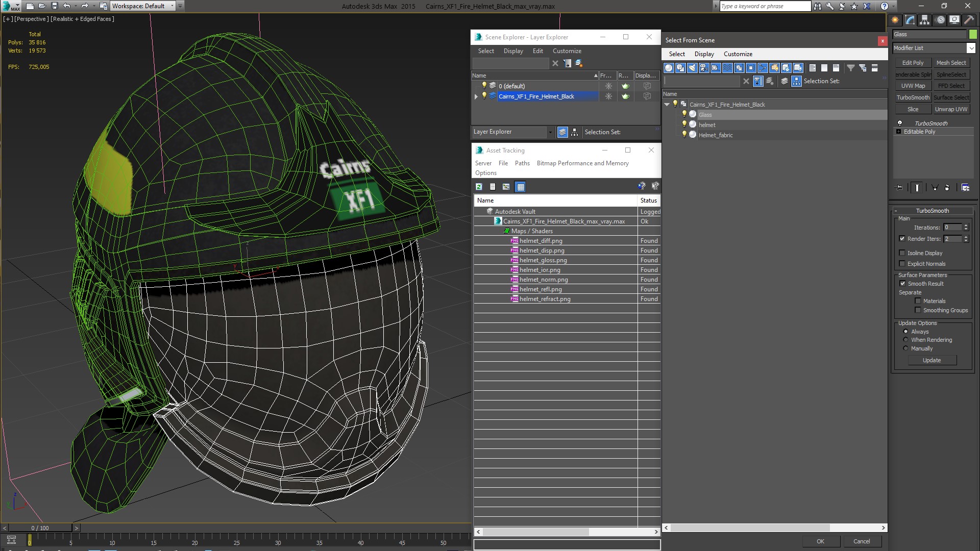Expand the Editable Poly stack entry

[x=899, y=132]
